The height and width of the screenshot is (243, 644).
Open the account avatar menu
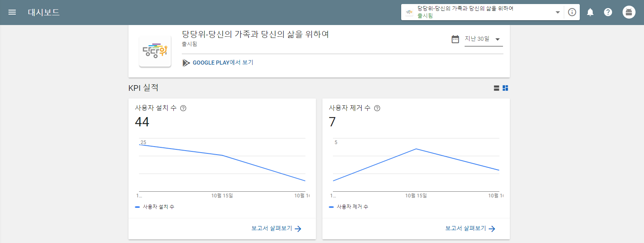(x=629, y=12)
